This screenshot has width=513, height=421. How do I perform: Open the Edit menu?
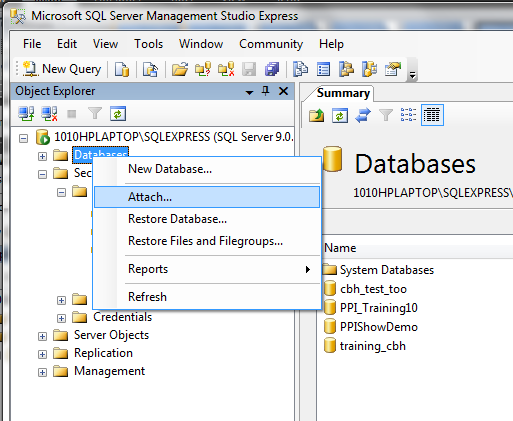67,44
